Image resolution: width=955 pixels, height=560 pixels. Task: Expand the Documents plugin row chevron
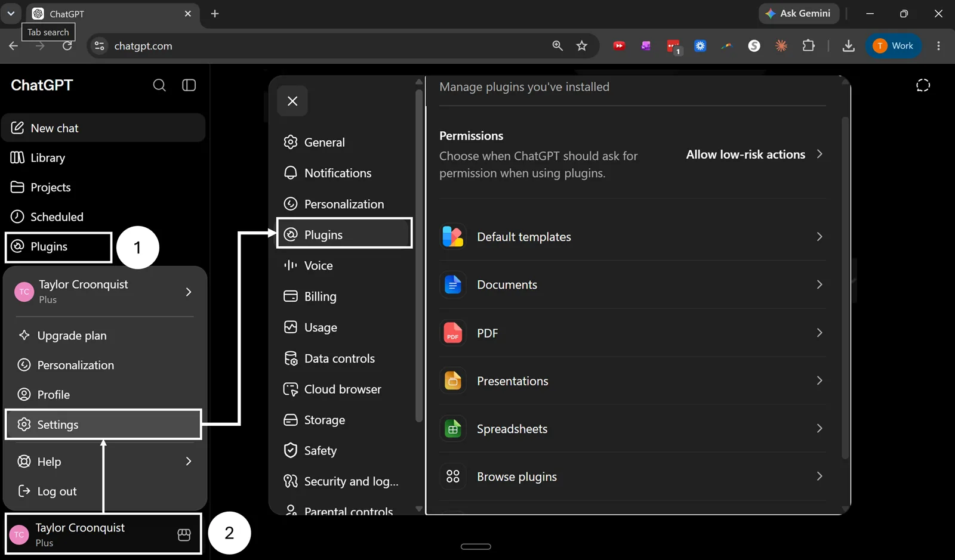pyautogui.click(x=820, y=284)
